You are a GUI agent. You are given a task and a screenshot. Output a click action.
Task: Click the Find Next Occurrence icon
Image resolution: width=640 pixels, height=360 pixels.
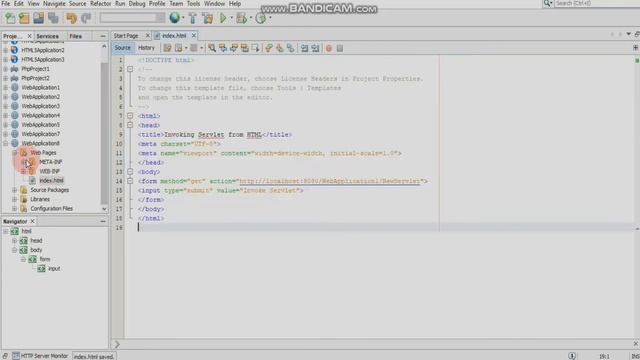tap(234, 48)
